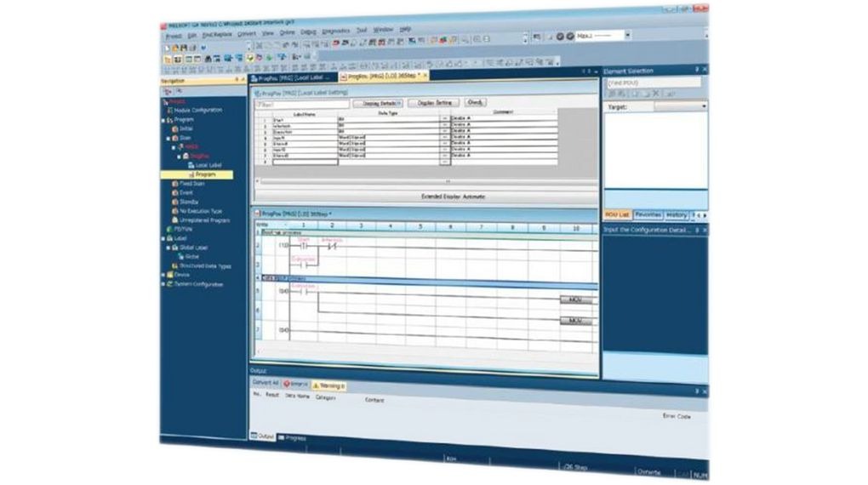868x485 pixels.
Task: Switch to the Favorites tab
Action: [648, 215]
